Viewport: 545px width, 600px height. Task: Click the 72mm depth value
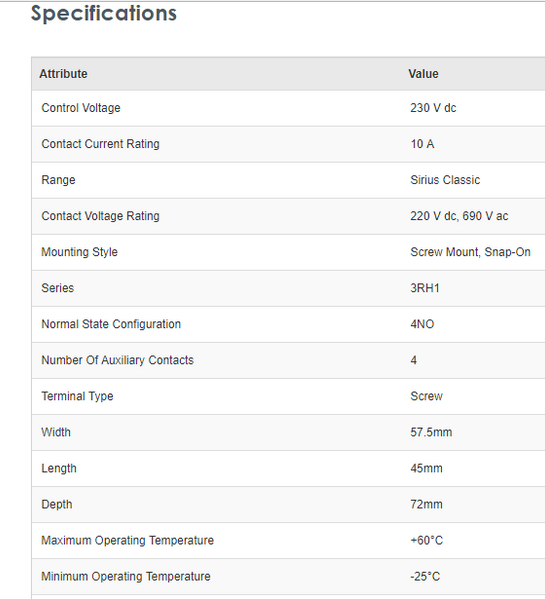[x=426, y=504]
